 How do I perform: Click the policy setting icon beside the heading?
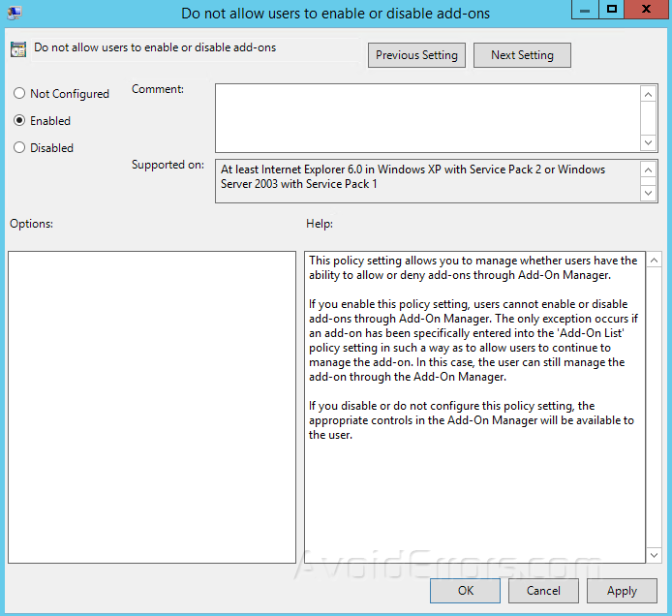18,50
